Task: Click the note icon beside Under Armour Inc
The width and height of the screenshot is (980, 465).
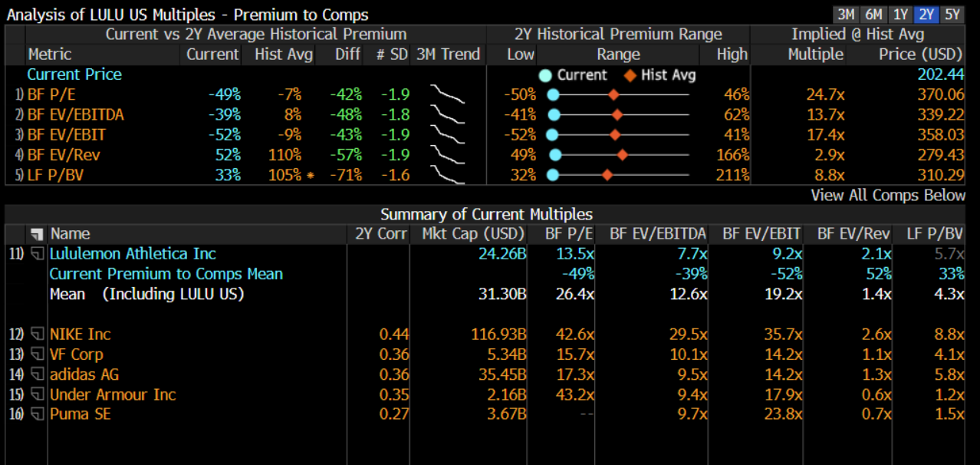Action: 37,394
